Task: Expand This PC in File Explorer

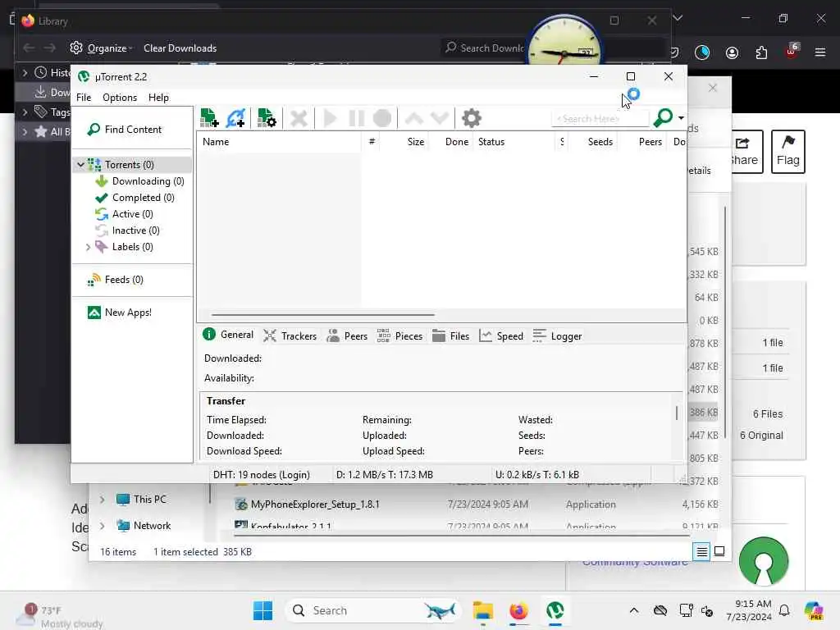Action: pos(103,500)
